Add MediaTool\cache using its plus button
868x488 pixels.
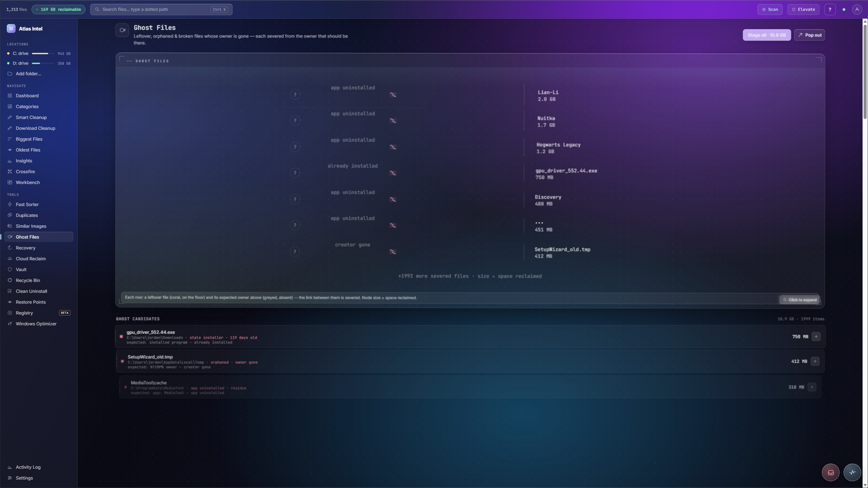812,387
